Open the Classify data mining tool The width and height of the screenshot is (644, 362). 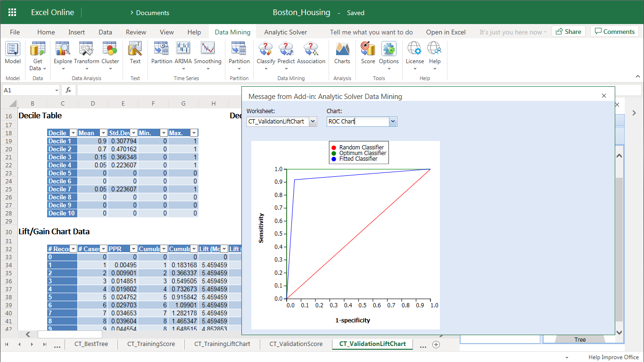266,49
